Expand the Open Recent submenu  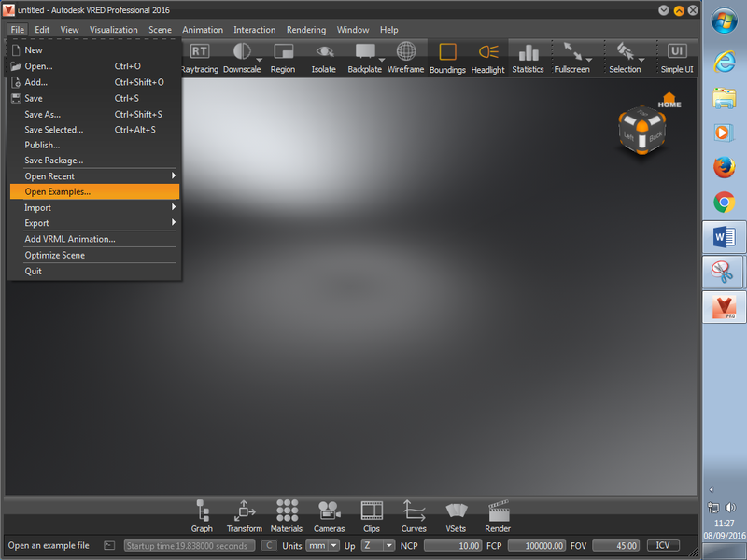[94, 176]
